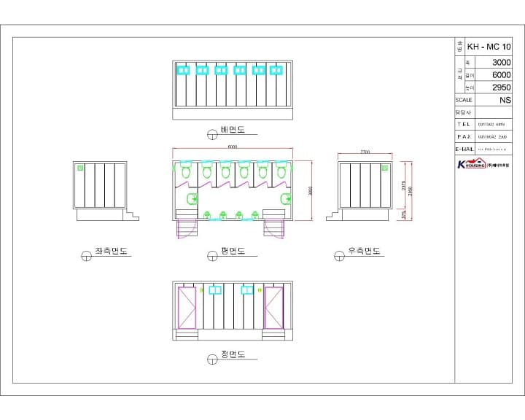Select the right door in the 정면도 elevation

click(x=273, y=308)
